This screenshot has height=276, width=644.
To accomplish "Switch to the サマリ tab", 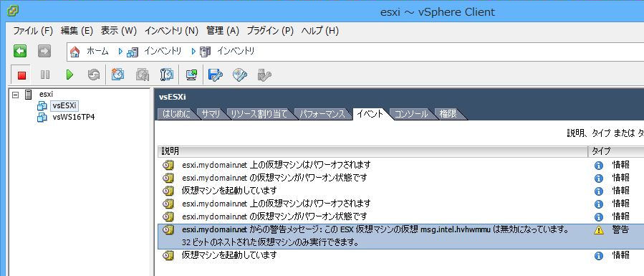I will [211, 114].
